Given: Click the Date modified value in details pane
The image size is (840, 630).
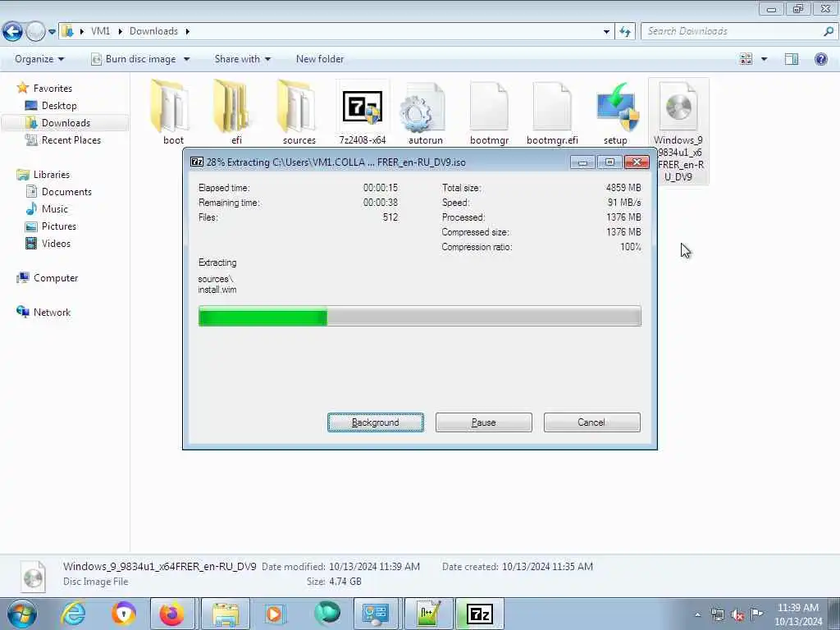Looking at the screenshot, I should tap(374, 566).
